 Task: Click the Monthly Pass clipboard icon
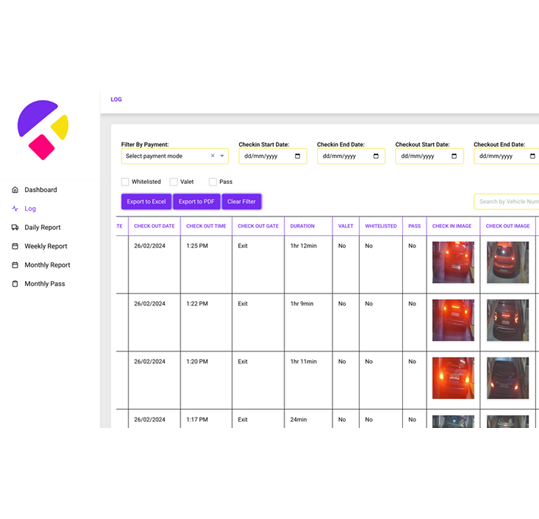(x=15, y=284)
